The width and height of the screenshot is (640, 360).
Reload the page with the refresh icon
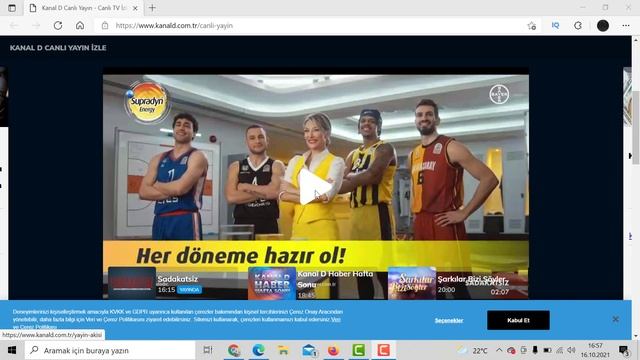[58, 25]
